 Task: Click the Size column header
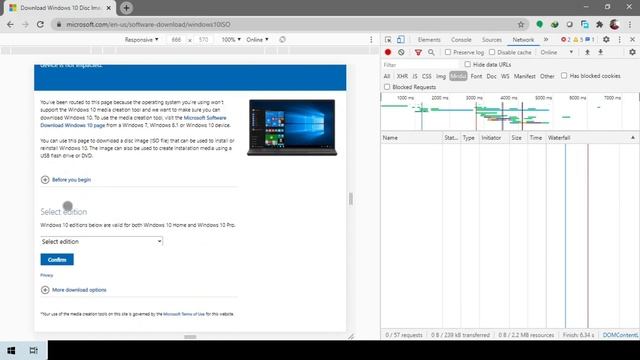[x=518, y=138]
